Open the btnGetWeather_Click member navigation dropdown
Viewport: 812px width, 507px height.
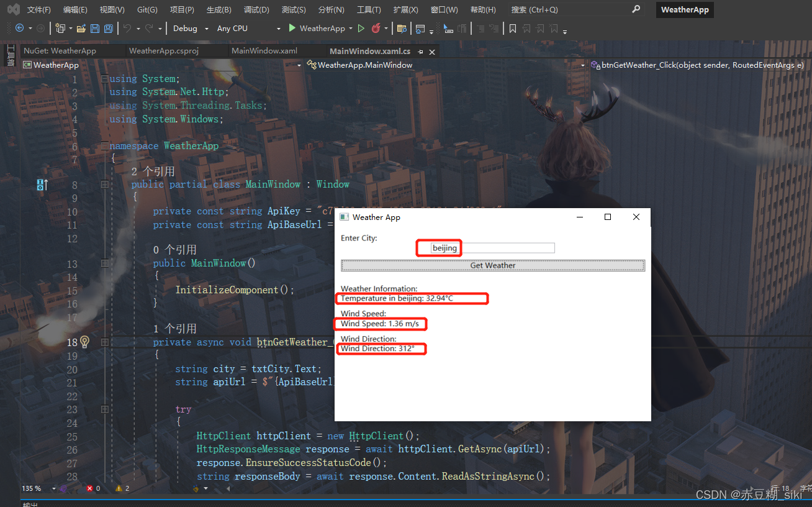click(x=695, y=65)
